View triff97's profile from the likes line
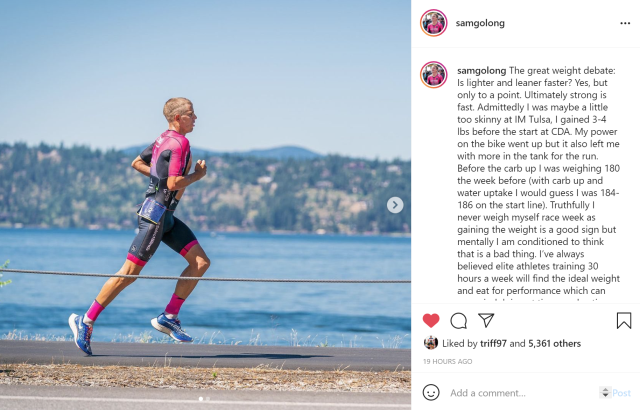The height and width of the screenshot is (410, 640). 493,344
